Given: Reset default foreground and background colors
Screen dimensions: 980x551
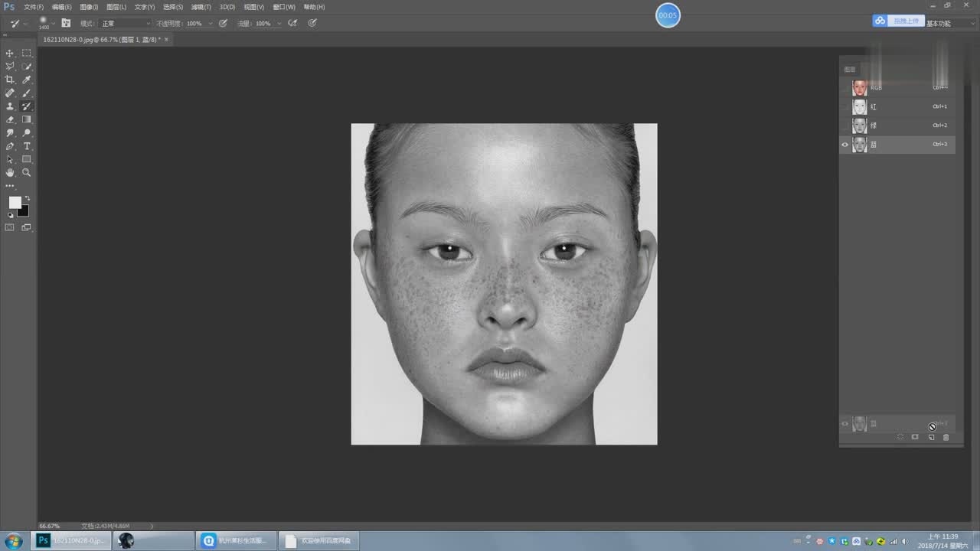Looking at the screenshot, I should (10, 215).
